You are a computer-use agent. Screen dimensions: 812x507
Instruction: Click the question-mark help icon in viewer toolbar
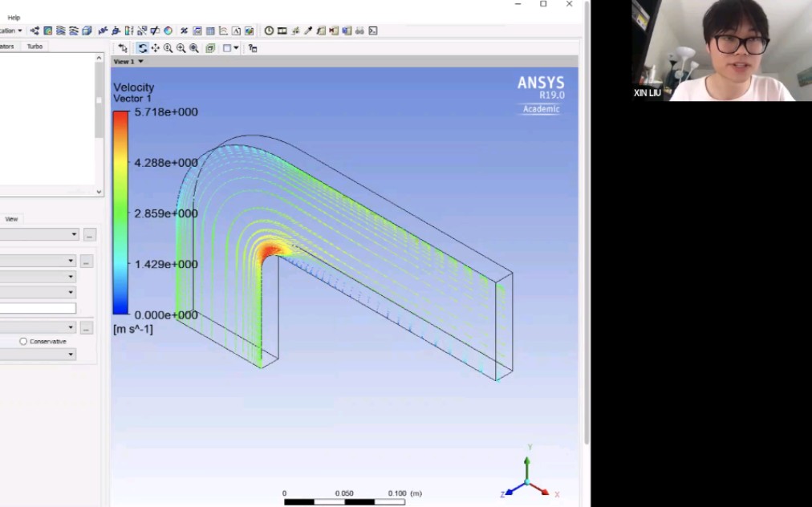tap(251, 47)
